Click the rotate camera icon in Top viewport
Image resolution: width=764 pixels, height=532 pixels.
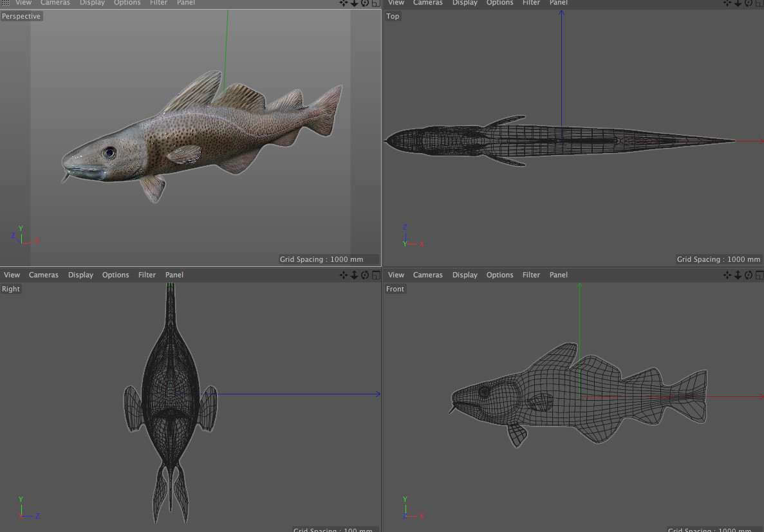[749, 3]
